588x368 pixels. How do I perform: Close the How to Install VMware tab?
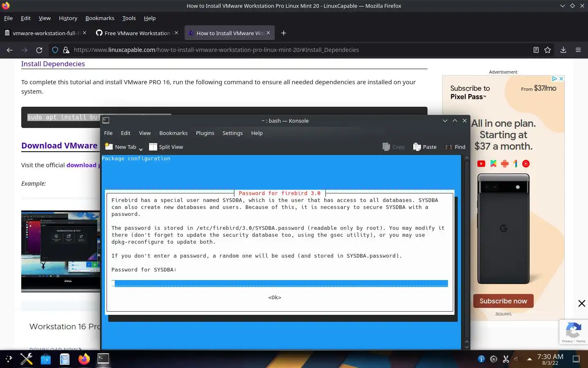268,33
